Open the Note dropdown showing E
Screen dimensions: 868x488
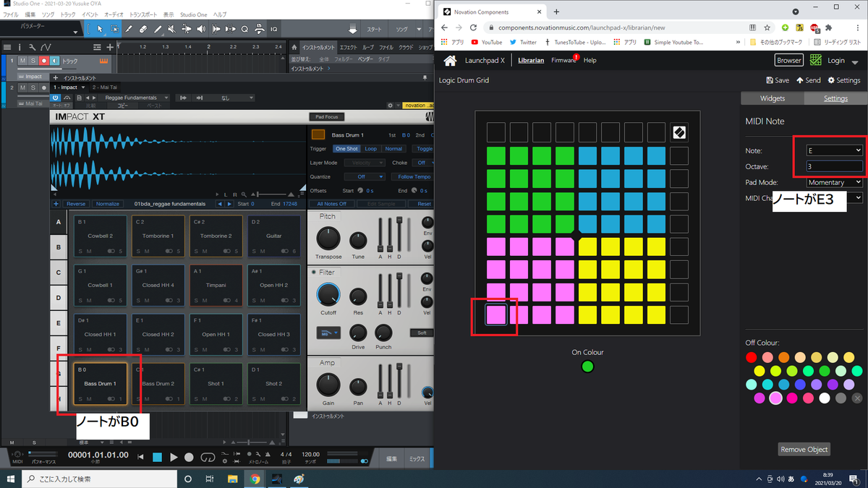835,150
